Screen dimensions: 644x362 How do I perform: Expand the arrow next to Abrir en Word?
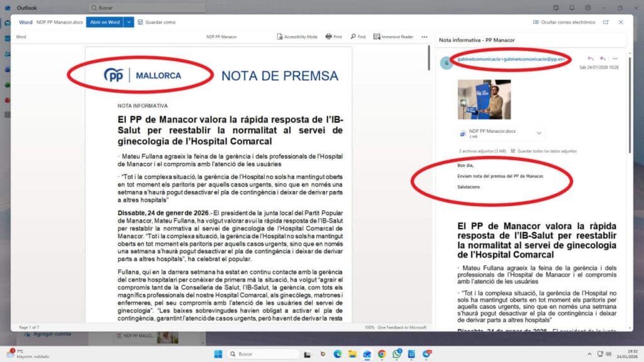(x=129, y=22)
